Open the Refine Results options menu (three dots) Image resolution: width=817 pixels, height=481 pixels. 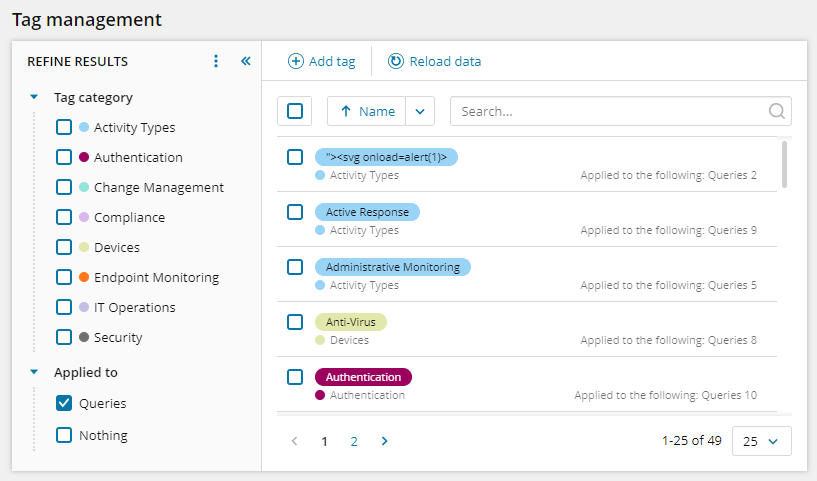[216, 61]
